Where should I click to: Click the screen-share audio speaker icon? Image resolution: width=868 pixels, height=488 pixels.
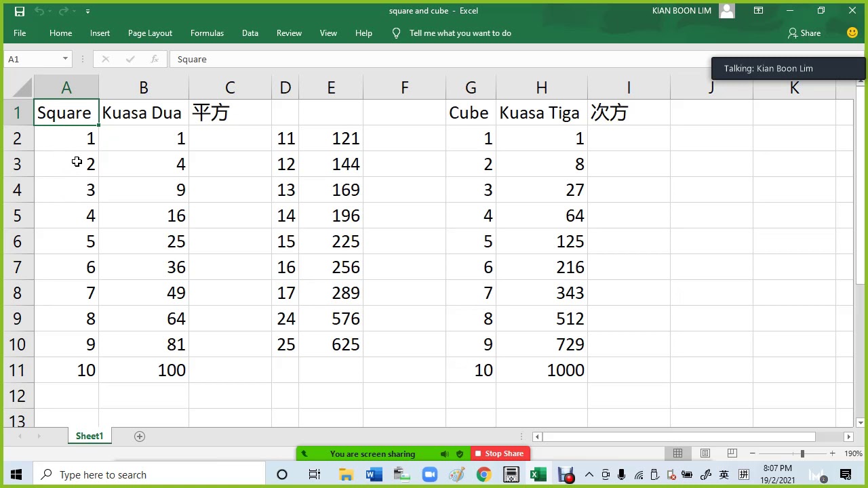click(x=444, y=453)
